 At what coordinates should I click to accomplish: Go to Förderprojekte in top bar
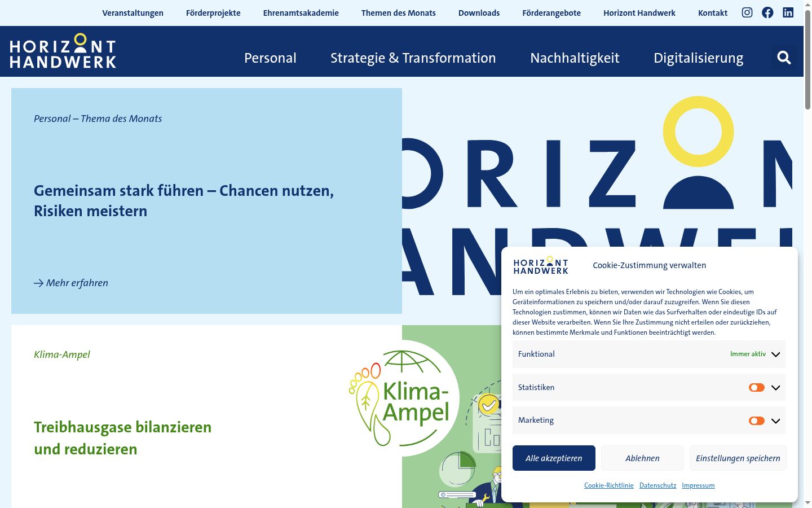[213, 13]
